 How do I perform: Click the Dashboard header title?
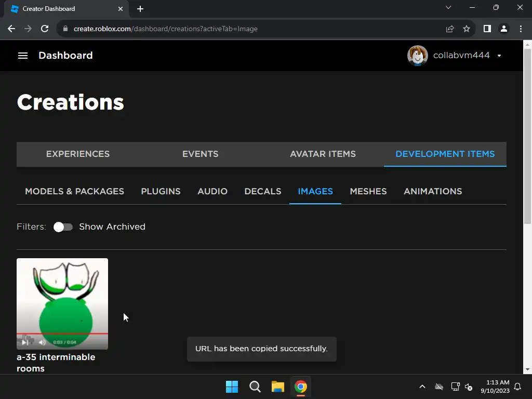tap(65, 55)
